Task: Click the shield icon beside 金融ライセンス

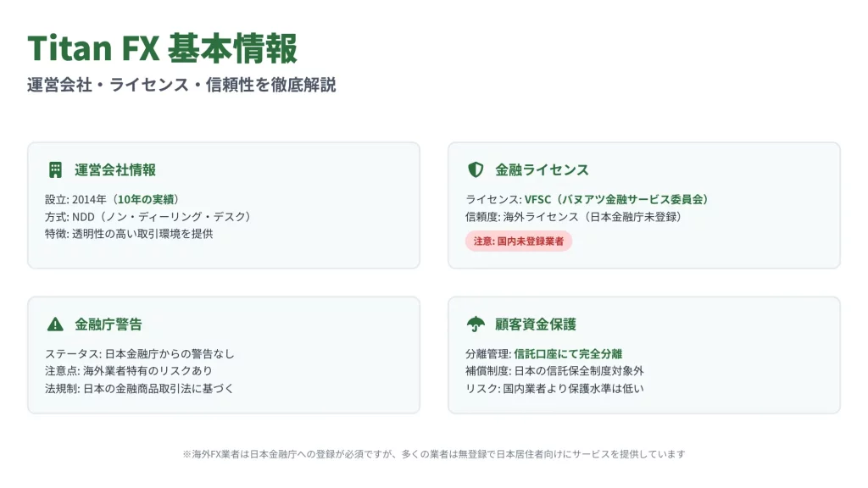Action: click(476, 170)
